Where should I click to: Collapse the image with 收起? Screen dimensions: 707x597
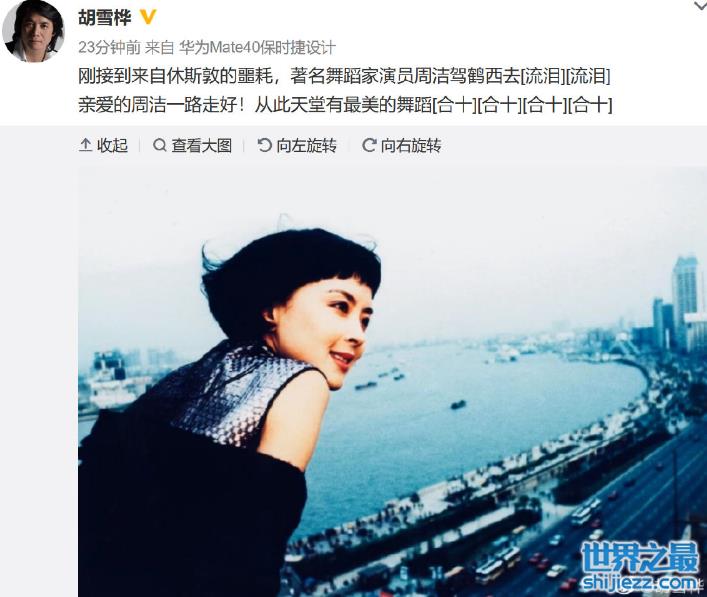point(103,146)
